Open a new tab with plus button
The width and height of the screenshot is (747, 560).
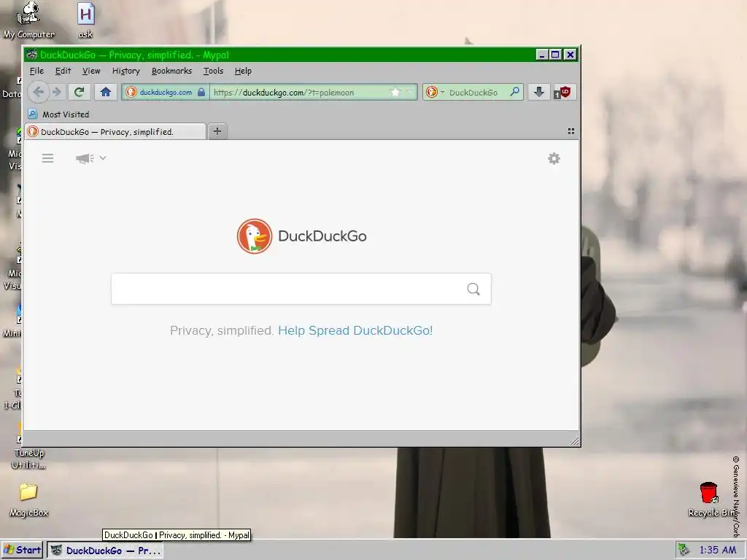pyautogui.click(x=217, y=131)
